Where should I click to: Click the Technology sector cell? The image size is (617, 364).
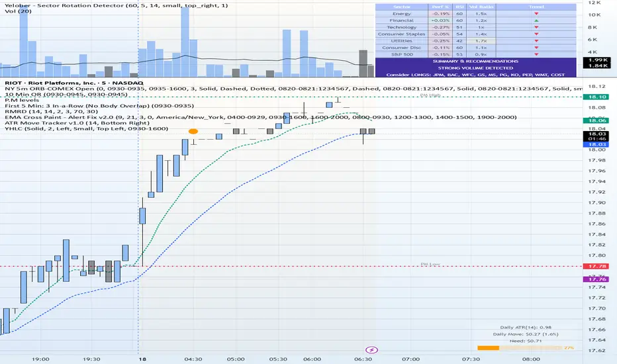[x=401, y=27]
